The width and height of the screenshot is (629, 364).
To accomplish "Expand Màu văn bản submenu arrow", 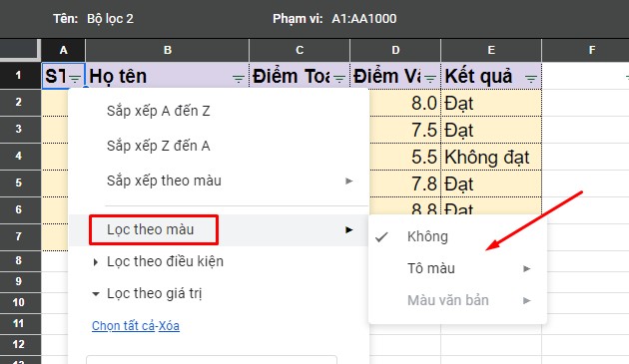I will tap(527, 300).
